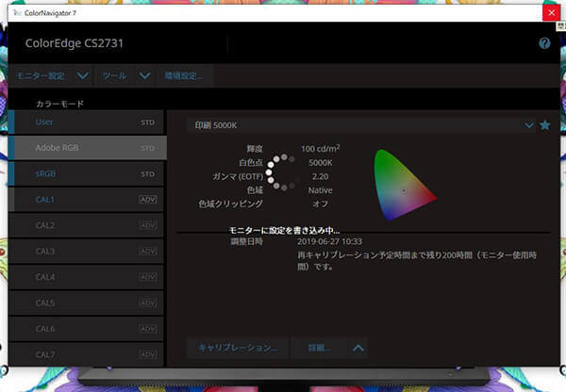Viewport: 566px width, 392px height.
Task: Open the help question mark icon
Action: [x=544, y=43]
